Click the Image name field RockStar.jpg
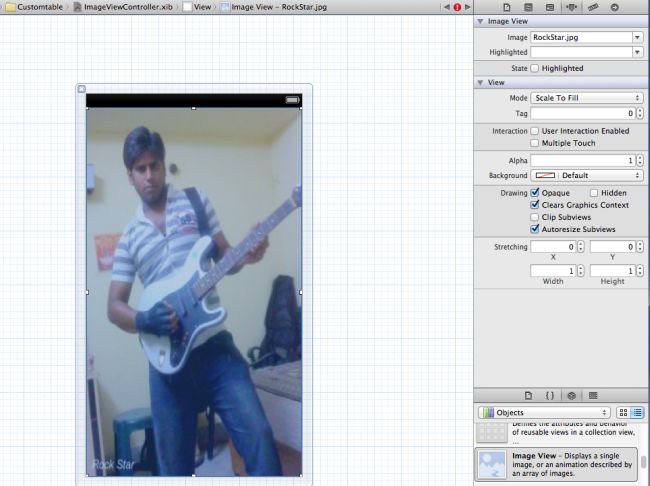 582,37
